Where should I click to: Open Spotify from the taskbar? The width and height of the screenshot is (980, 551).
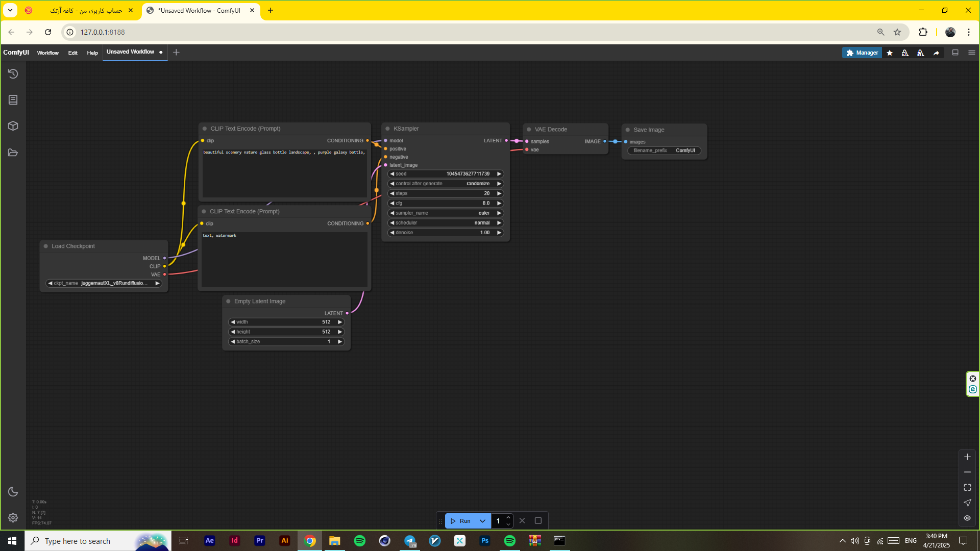[x=360, y=541]
